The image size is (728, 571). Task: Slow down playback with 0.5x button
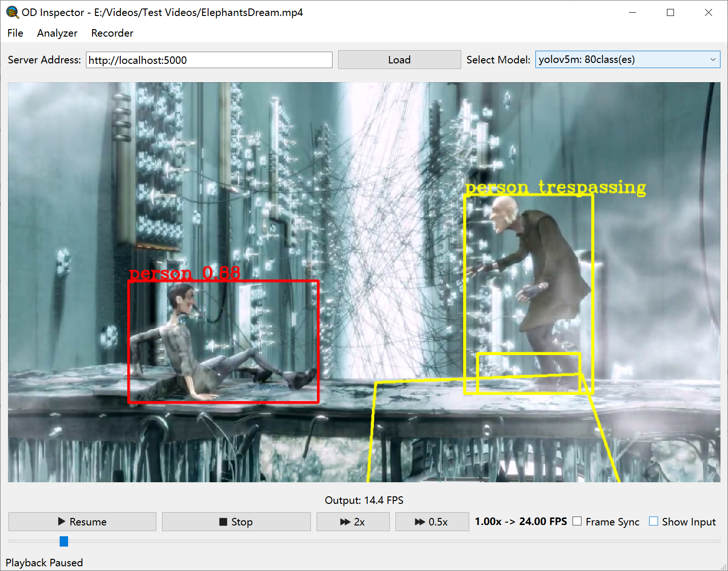[x=432, y=522]
